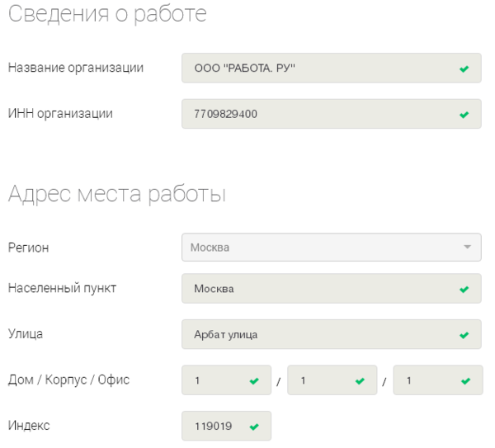Click the ИНН field with 7709829400
Screen dimensions: 495x448
click(332, 114)
